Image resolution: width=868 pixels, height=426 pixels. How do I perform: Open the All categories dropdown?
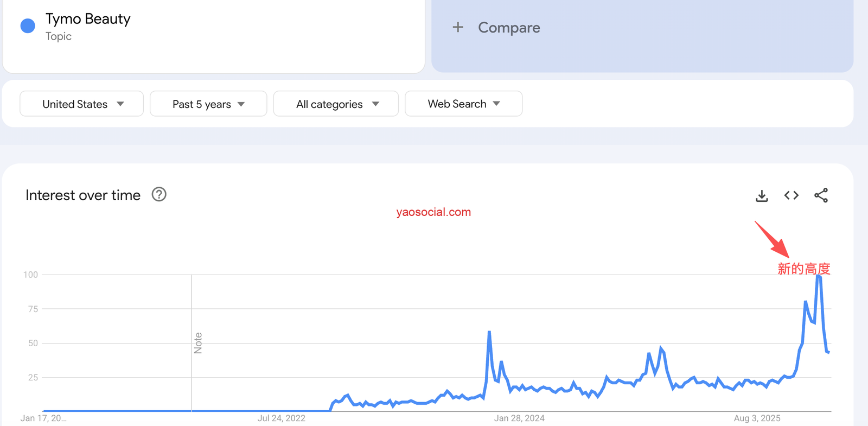click(x=336, y=104)
